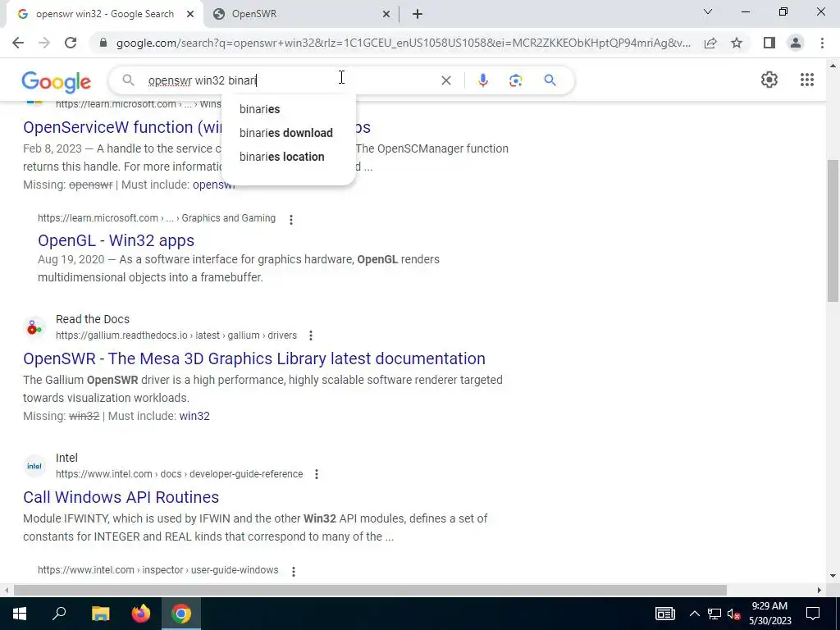Open OpenSWR Mesa 3D documentation result
The width and height of the screenshot is (840, 630).
[254, 358]
